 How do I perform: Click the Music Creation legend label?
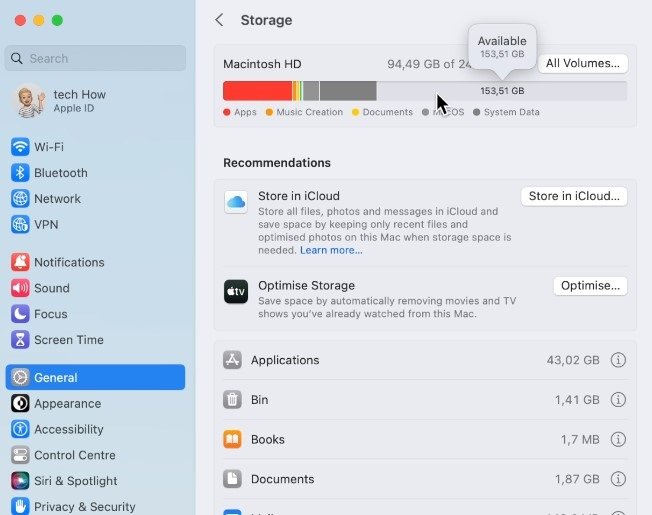click(x=309, y=112)
